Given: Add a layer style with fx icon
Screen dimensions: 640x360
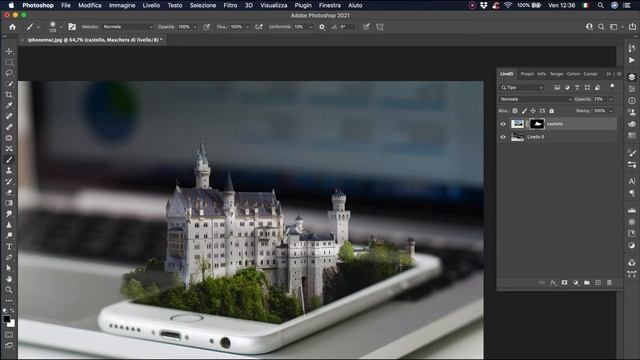Looking at the screenshot, I should point(553,282).
